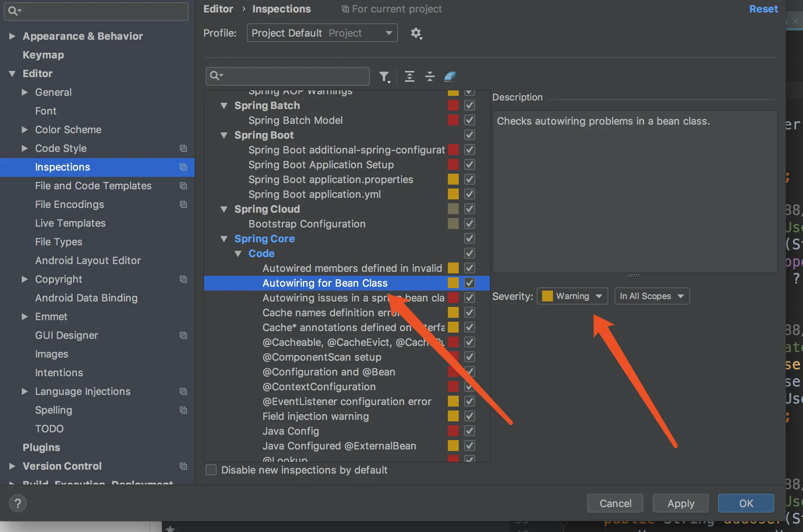Collapse the Spring Boot inspections group
The image size is (803, 532).
coord(224,136)
